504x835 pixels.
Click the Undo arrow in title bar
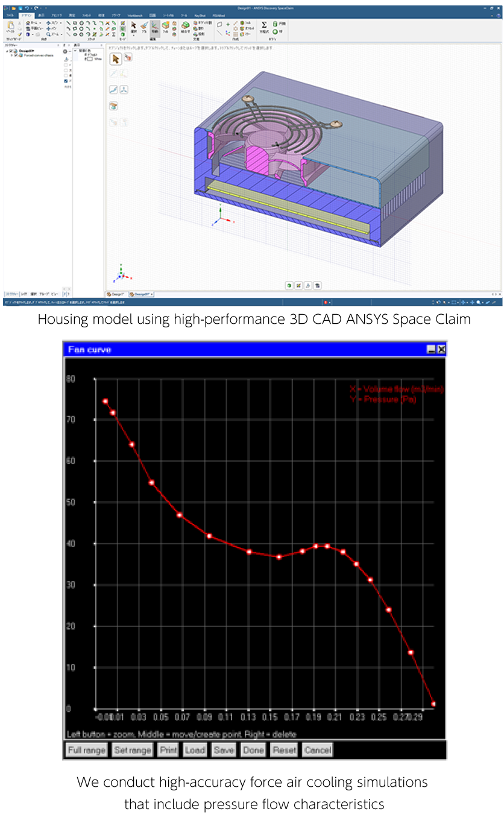(28, 8)
